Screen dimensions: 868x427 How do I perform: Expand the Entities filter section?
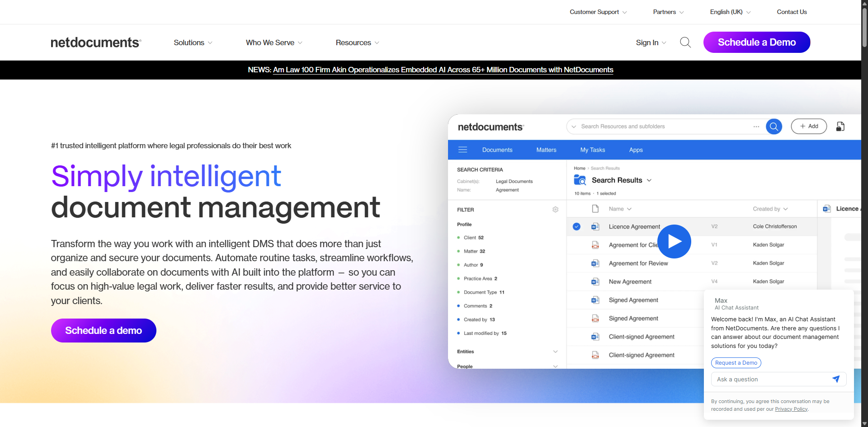pyautogui.click(x=555, y=351)
